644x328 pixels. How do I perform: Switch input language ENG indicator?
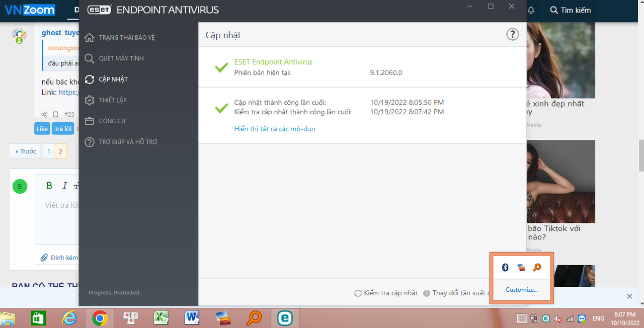[598, 318]
